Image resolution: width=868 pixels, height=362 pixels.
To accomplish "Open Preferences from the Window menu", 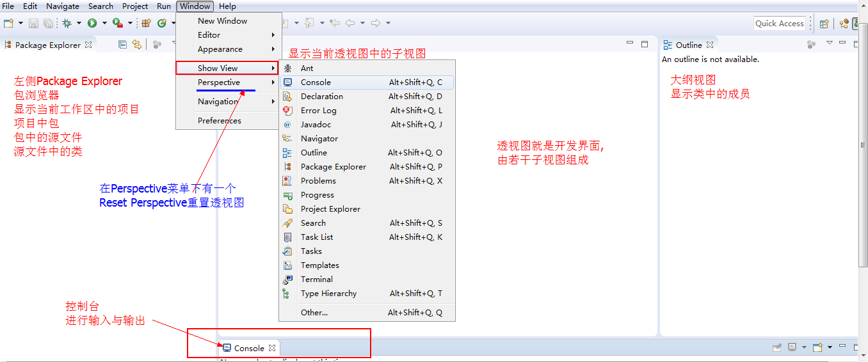I will click(220, 121).
